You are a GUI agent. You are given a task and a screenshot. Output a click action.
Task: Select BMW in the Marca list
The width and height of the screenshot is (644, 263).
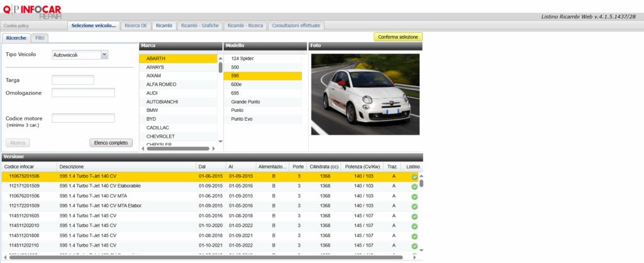click(x=178, y=111)
